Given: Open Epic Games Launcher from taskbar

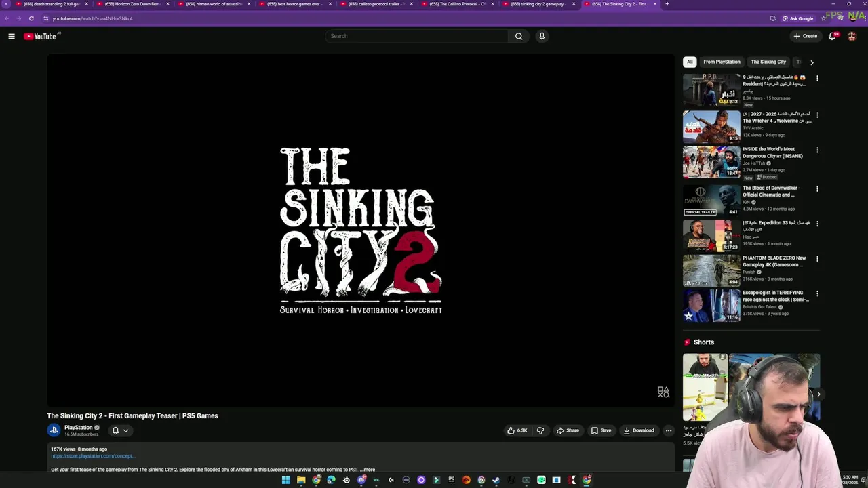Looking at the screenshot, I should coord(451,480).
